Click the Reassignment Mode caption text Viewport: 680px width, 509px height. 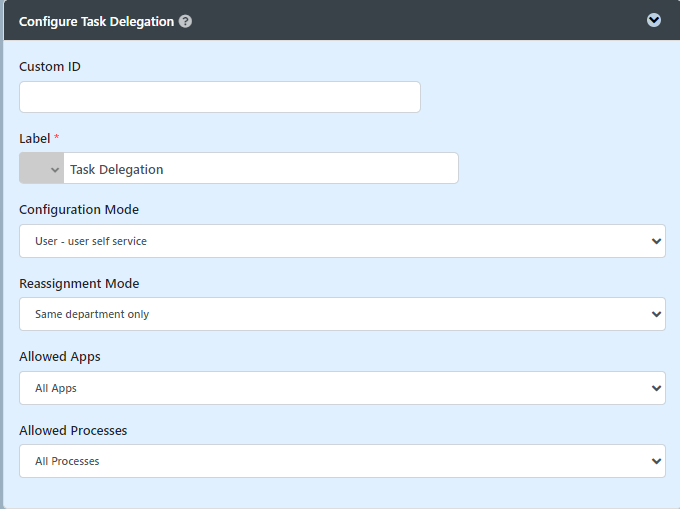(79, 284)
